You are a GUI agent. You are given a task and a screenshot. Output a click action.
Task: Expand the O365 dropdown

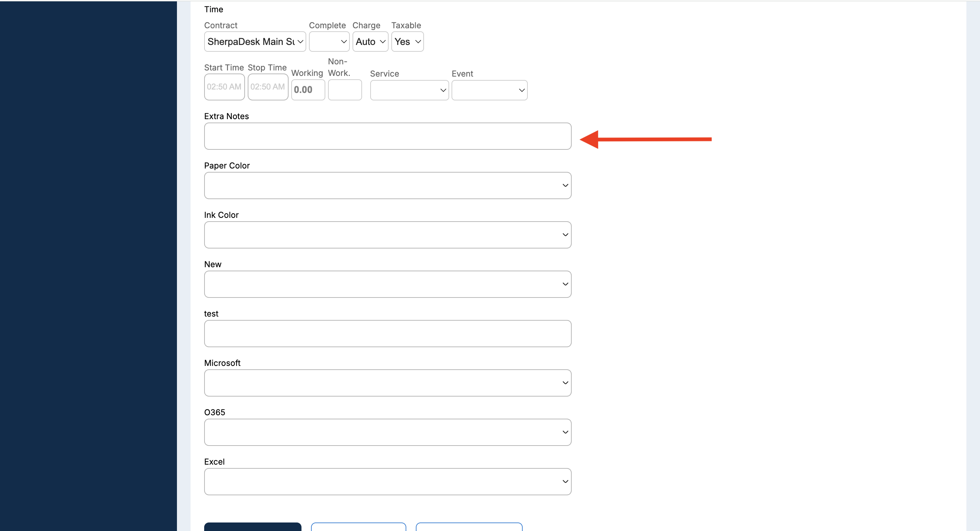(387, 432)
